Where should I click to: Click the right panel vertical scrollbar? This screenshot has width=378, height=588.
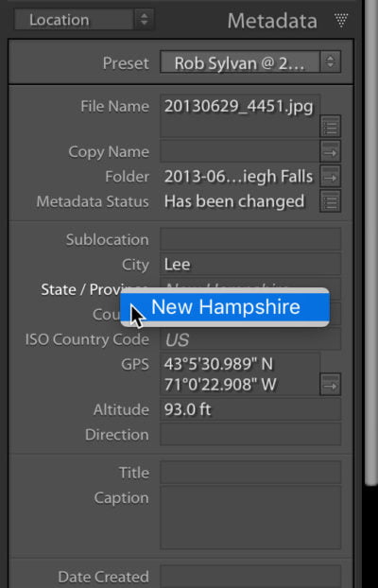pos(371,244)
